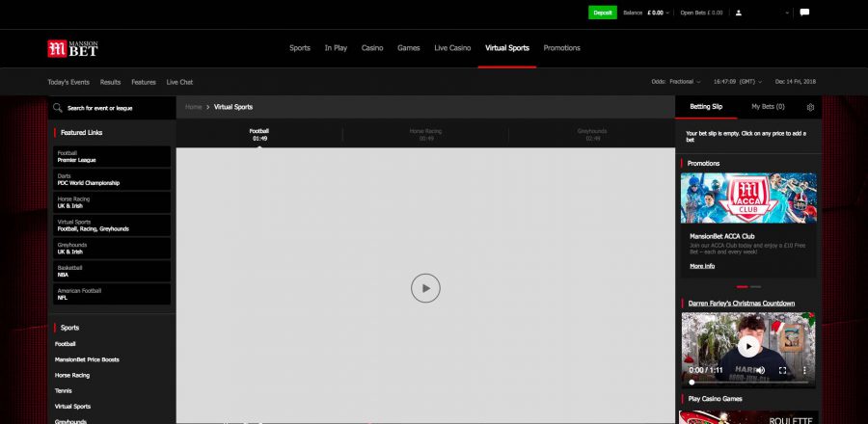Click the search magnifier icon
The width and height of the screenshot is (868, 424).
58,108
